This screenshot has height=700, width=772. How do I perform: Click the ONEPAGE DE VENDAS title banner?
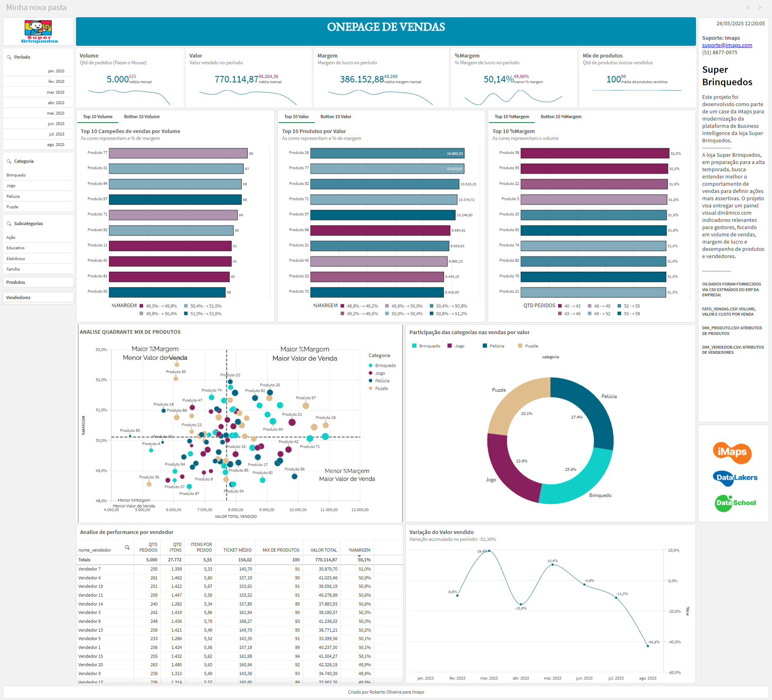(386, 31)
